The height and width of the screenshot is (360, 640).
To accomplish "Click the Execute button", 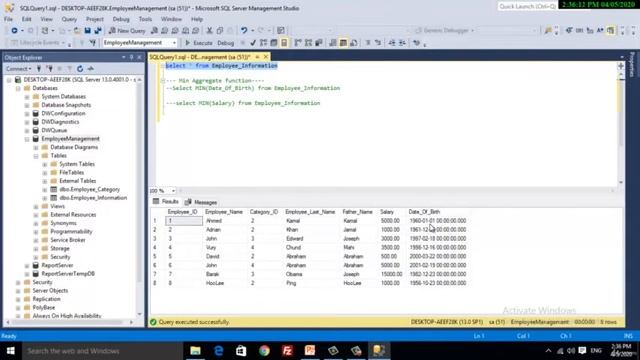I will 198,43.
